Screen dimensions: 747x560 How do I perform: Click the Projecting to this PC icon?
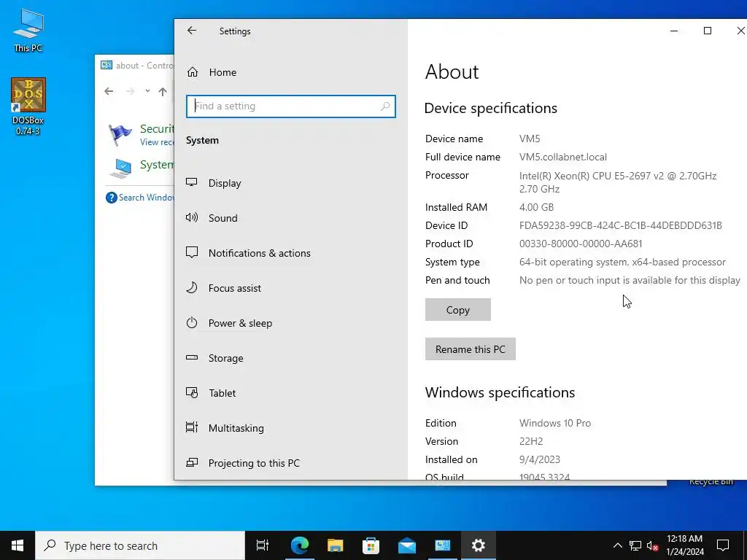(x=192, y=462)
